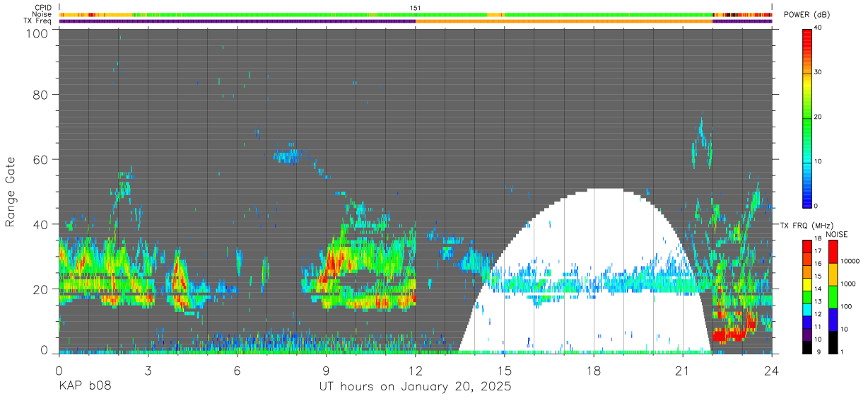Viewport: 868px width, 401px height.
Task: Click the TX Freq row label
Action: point(37,21)
